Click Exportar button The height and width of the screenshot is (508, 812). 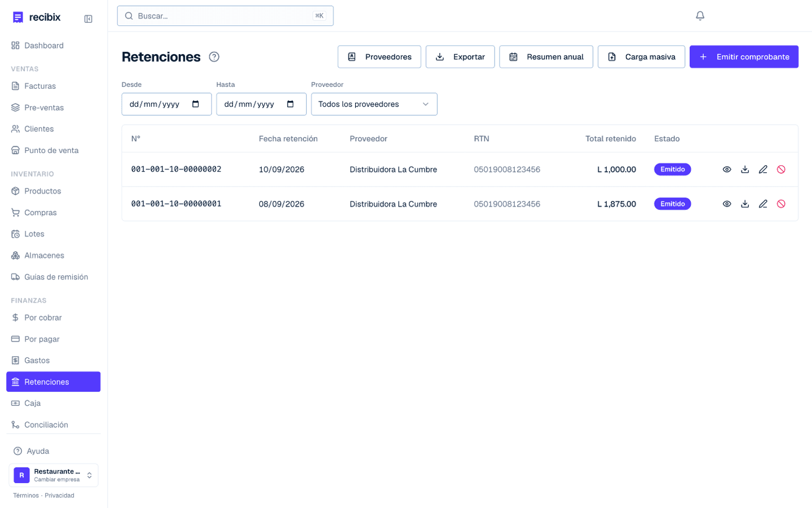(460, 57)
